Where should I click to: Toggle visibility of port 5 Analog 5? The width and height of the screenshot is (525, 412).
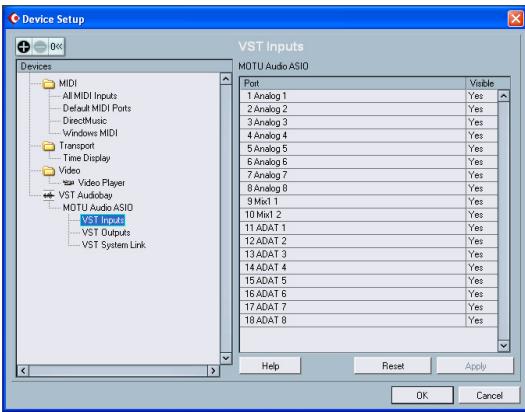(x=475, y=149)
